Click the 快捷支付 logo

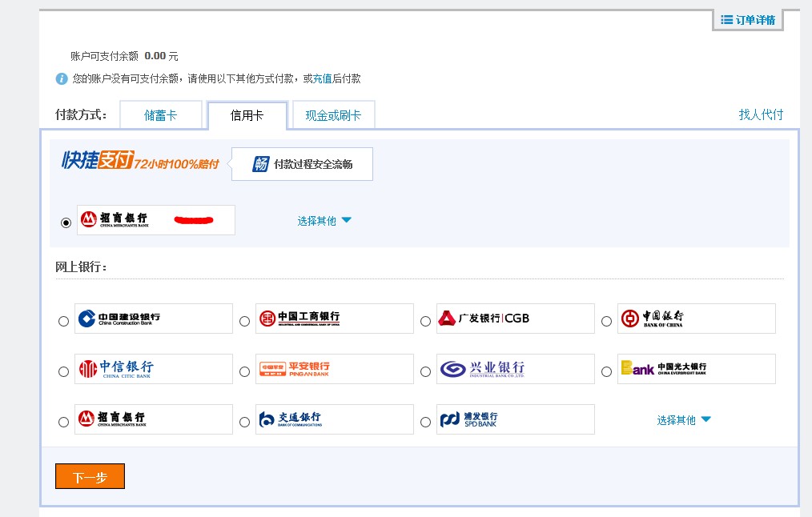[x=98, y=160]
